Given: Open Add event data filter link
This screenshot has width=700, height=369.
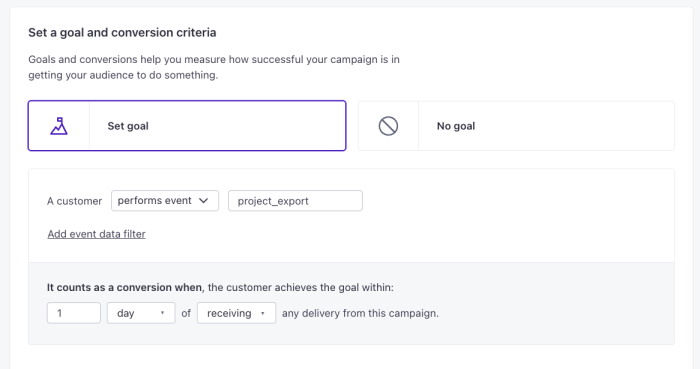Looking at the screenshot, I should (96, 234).
